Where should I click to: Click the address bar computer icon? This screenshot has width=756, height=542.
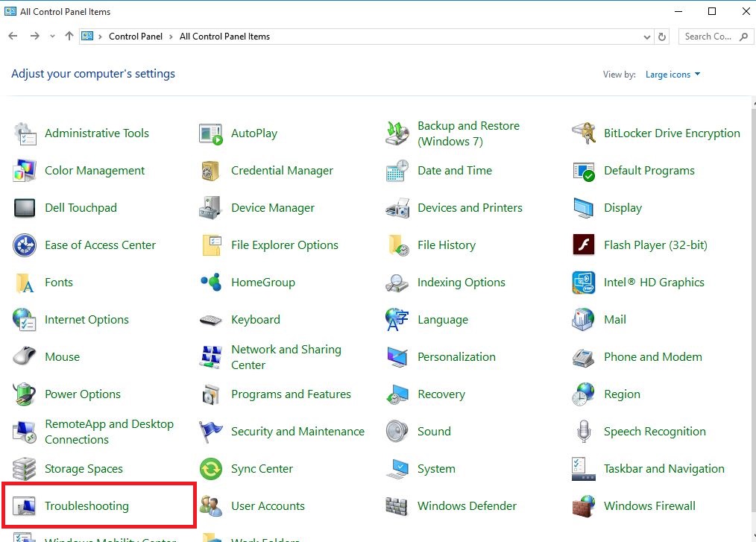pos(87,37)
